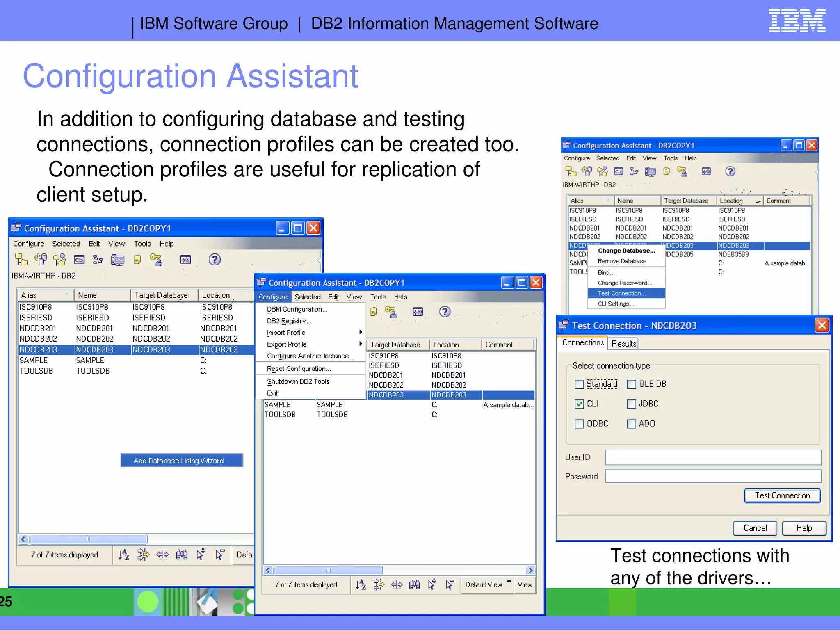Enable the ADO checkbox
This screenshot has height=630, width=840.
coord(632,424)
